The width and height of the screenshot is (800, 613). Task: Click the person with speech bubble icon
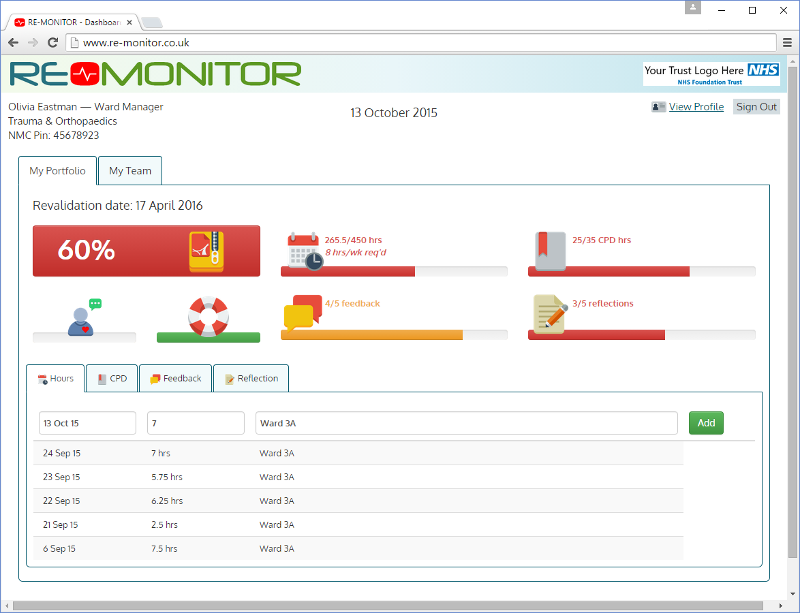[x=84, y=317]
